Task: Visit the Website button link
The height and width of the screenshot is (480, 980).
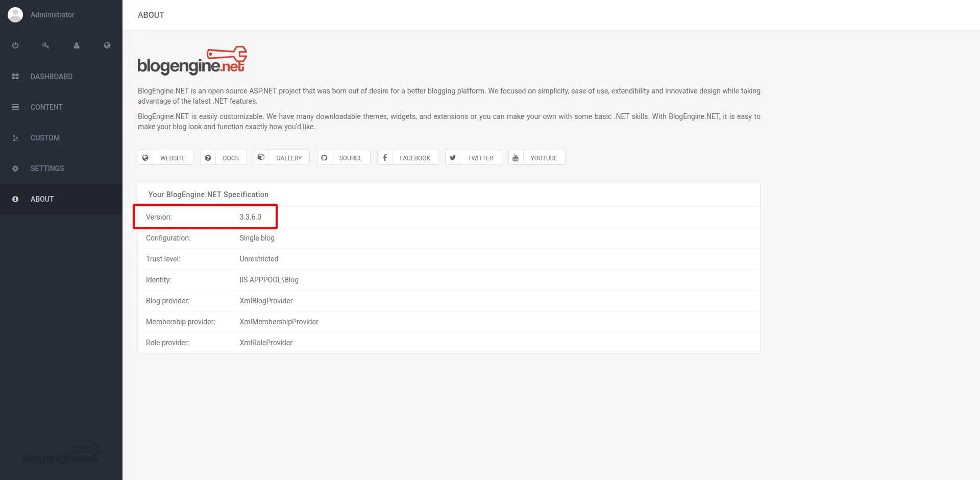Action: 165,158
